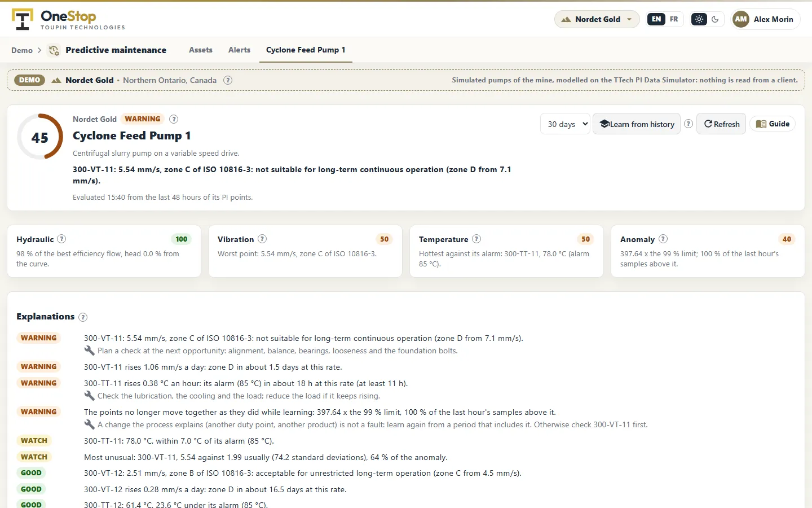Open the Guide button

pos(773,124)
